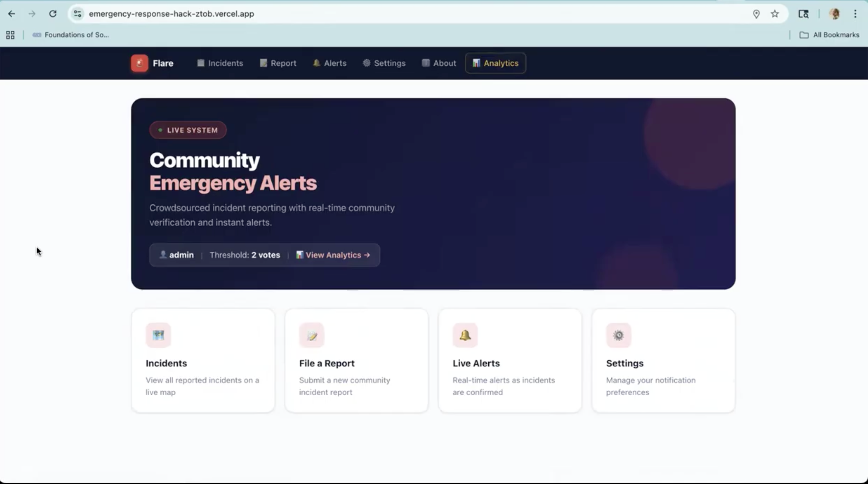Viewport: 868px width, 484px height.
Task: Reload the page
Action: tap(53, 14)
